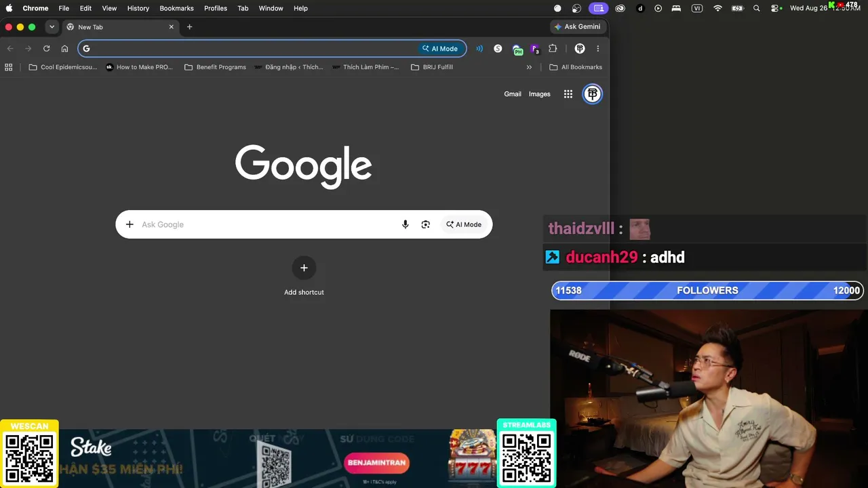Open the green PH extension icon
Image resolution: width=868 pixels, height=488 pixels.
[x=517, y=49]
